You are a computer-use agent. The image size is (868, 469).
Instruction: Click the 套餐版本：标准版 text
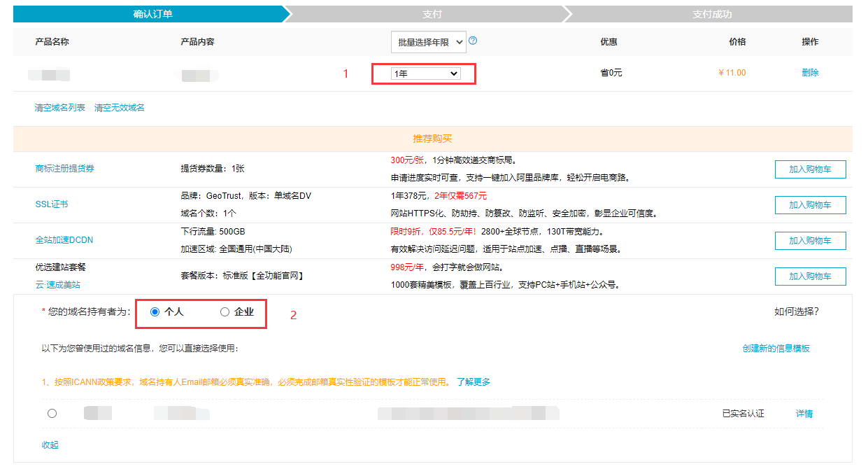click(x=242, y=276)
